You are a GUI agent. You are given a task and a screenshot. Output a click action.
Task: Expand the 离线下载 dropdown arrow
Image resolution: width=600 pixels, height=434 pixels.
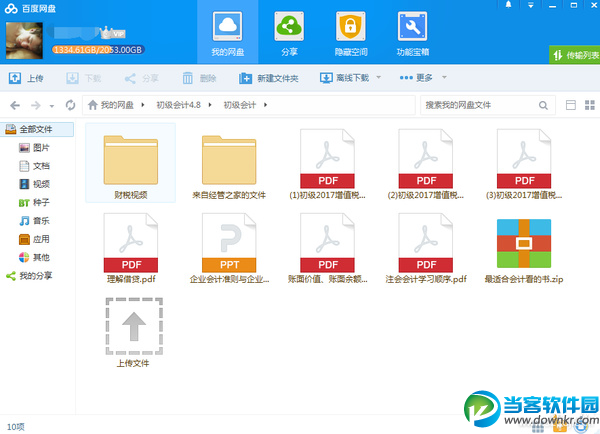point(378,77)
